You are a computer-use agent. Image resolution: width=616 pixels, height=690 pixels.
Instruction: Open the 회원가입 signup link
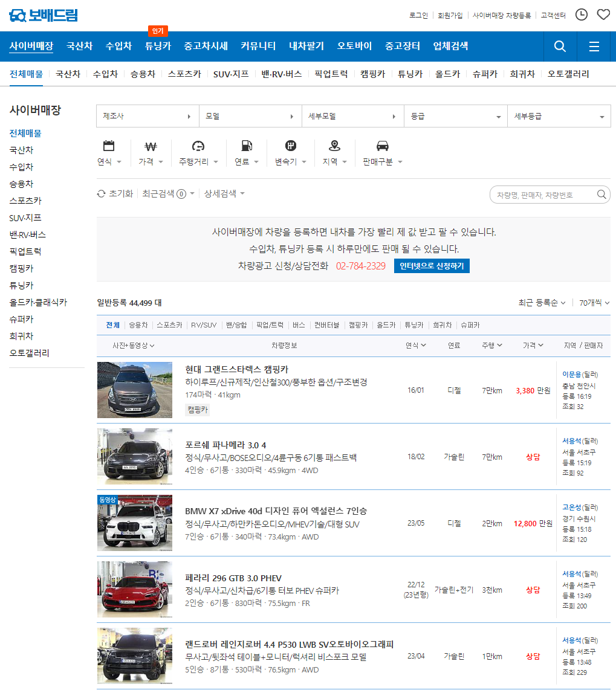click(452, 16)
